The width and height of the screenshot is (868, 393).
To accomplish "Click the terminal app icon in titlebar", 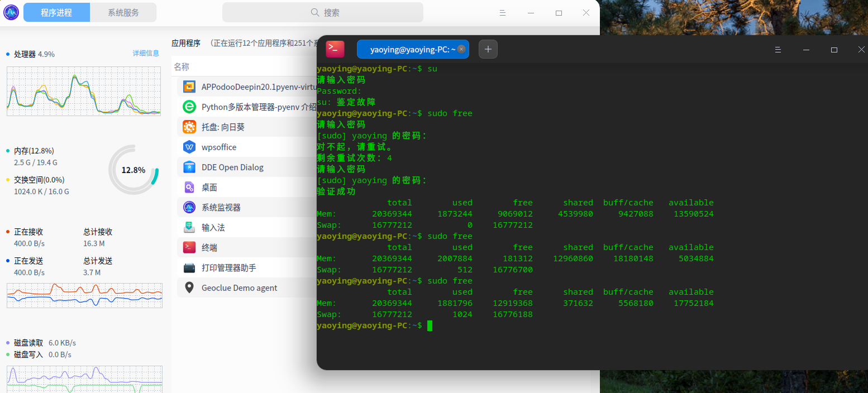I will click(x=335, y=49).
